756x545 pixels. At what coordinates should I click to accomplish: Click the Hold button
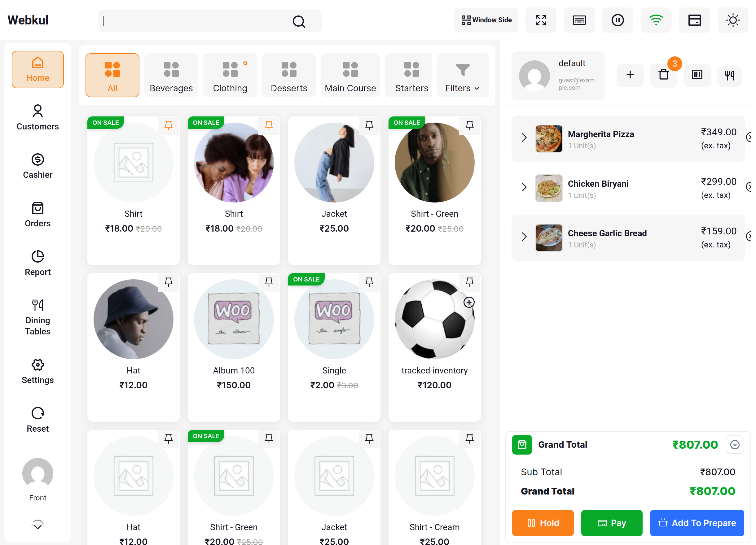543,523
